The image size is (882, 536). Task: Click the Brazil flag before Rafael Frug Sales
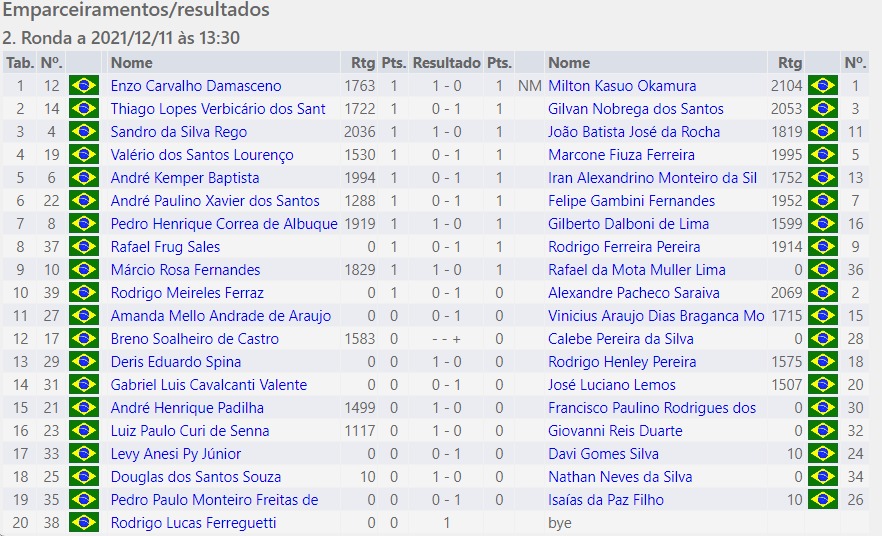84,247
